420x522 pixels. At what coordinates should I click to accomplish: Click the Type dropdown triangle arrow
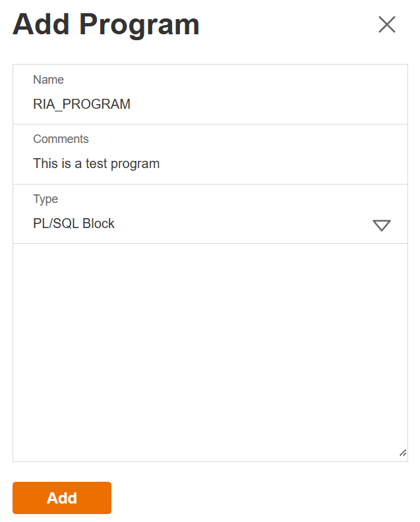[382, 225]
